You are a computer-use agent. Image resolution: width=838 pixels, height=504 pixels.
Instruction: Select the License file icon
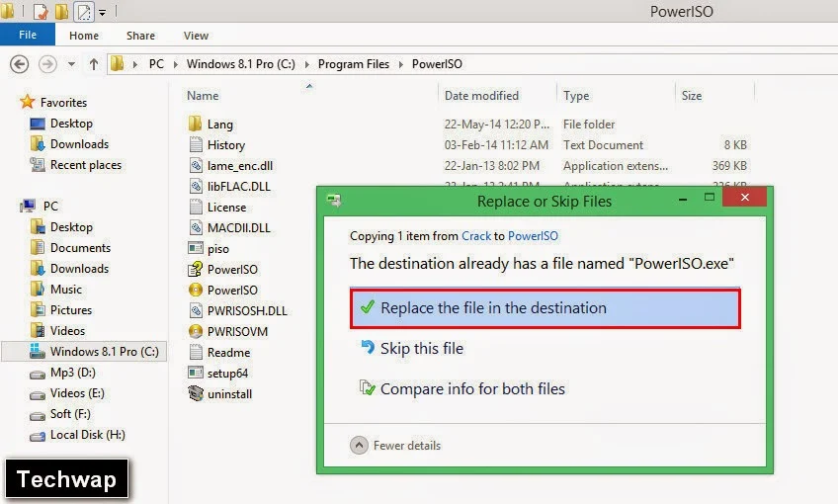point(196,208)
